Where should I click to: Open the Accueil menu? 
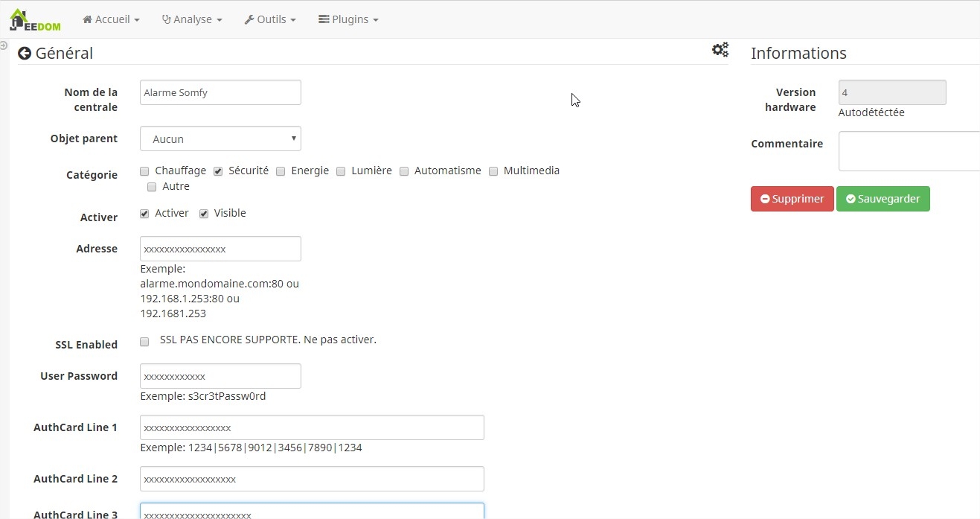(111, 19)
